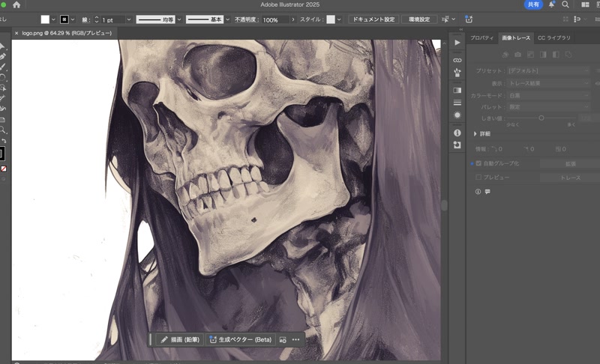600x364 pixels.
Task: Open the カラーモード 白黒 dropdown
Action: pyautogui.click(x=548, y=95)
